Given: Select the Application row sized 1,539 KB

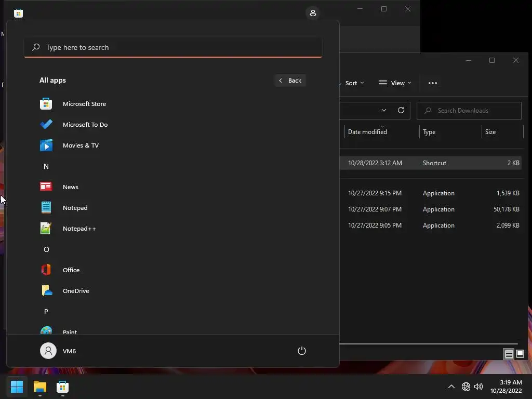Looking at the screenshot, I should 431,193.
